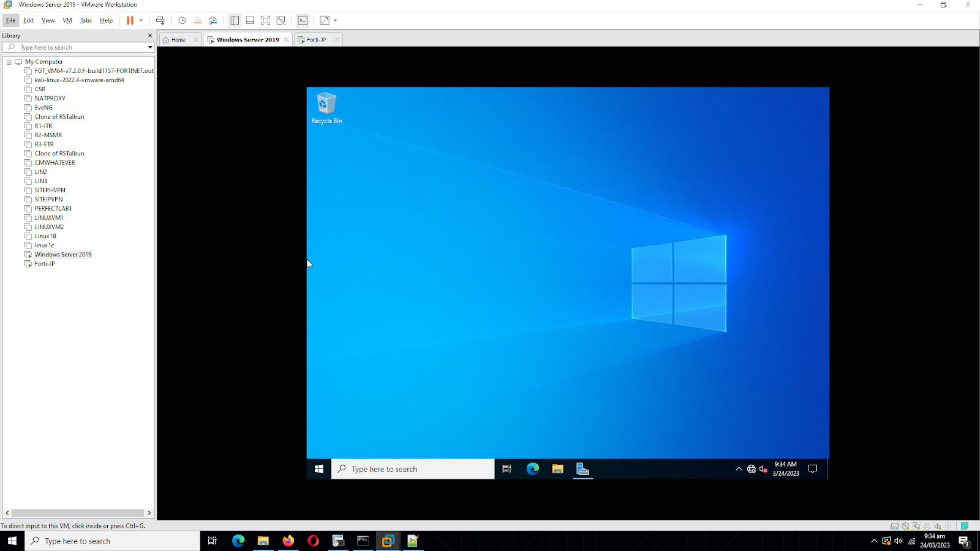This screenshot has width=980, height=551.
Task: Open the stretch guest dropdown arrow
Action: click(335, 20)
